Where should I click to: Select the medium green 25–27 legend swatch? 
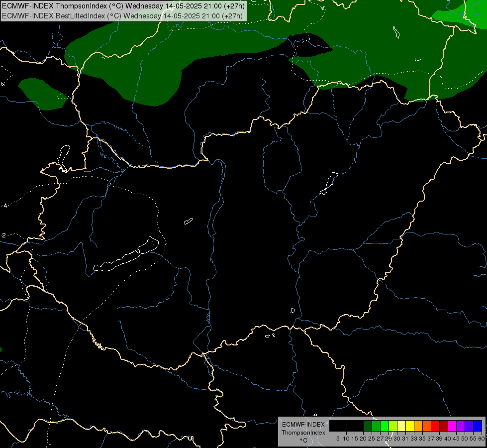coord(376,426)
